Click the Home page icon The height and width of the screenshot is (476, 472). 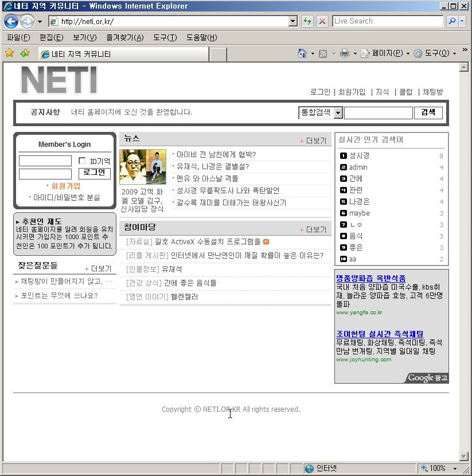tap(302, 53)
